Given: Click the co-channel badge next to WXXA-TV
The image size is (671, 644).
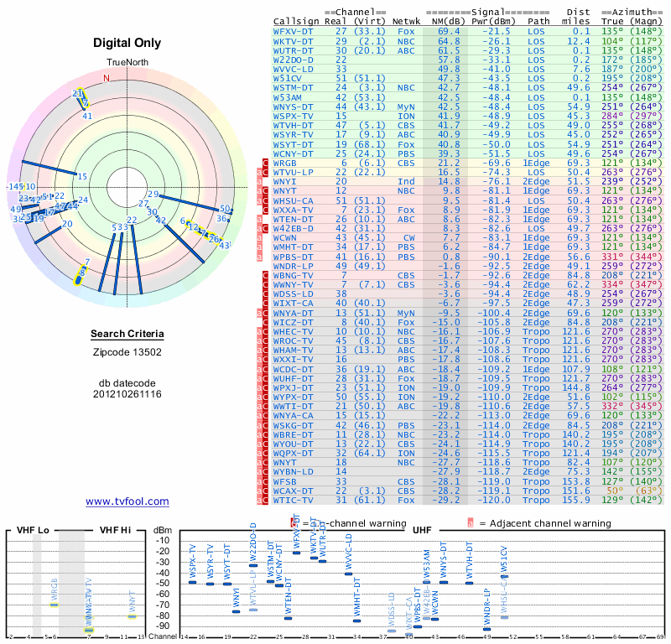Looking at the screenshot, I should click(265, 210).
